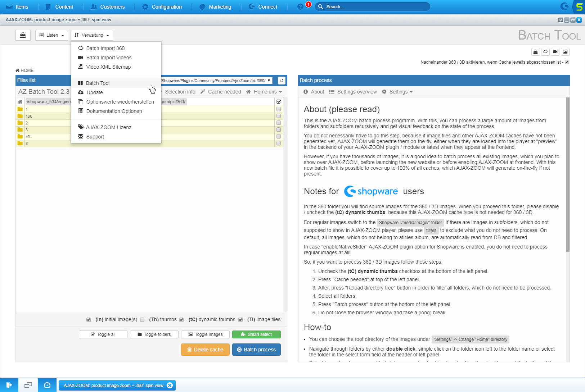Open the Configuration menu

(162, 7)
